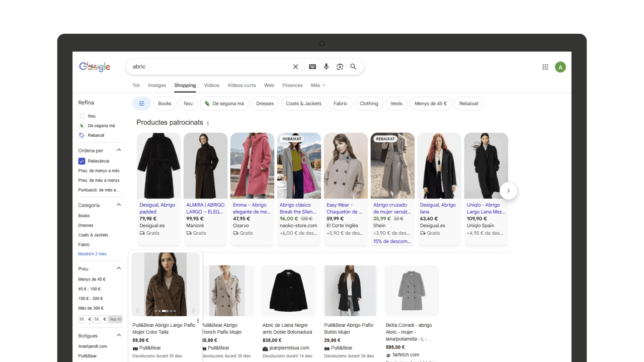This screenshot has width=644, height=362.
Task: Check the Nou condition checkbox
Action: (82, 116)
